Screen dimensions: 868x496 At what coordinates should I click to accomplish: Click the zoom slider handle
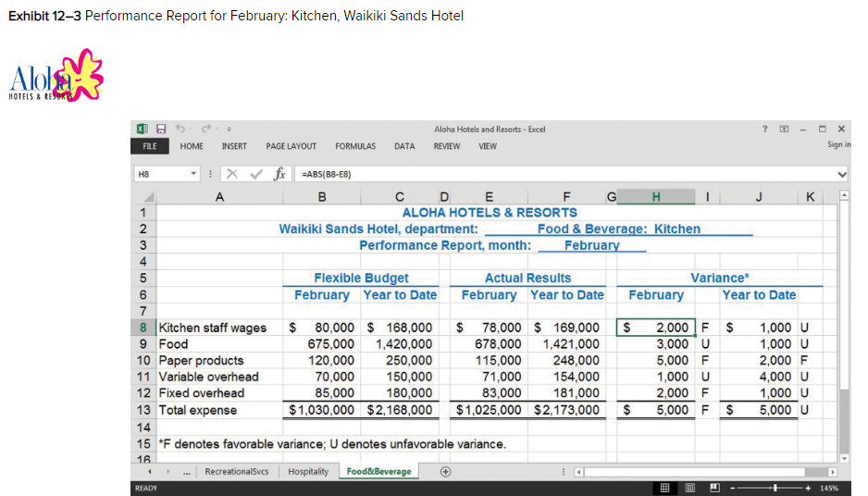775,488
